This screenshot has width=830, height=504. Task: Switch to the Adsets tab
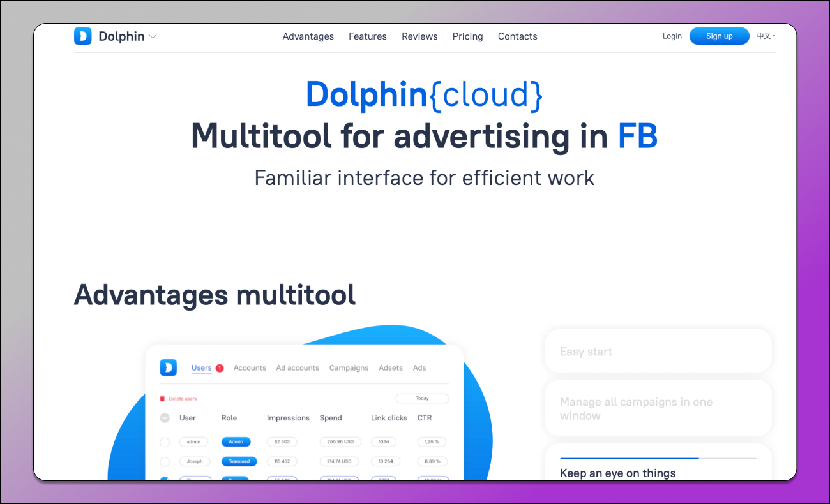click(391, 368)
